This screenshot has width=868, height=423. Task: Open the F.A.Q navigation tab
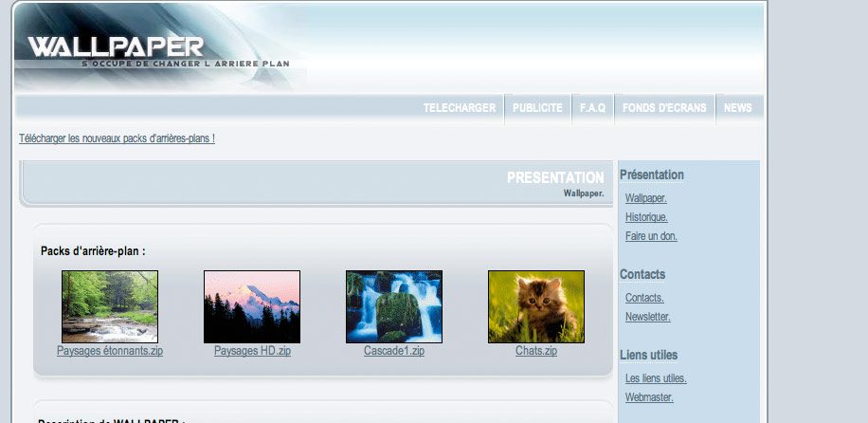592,108
